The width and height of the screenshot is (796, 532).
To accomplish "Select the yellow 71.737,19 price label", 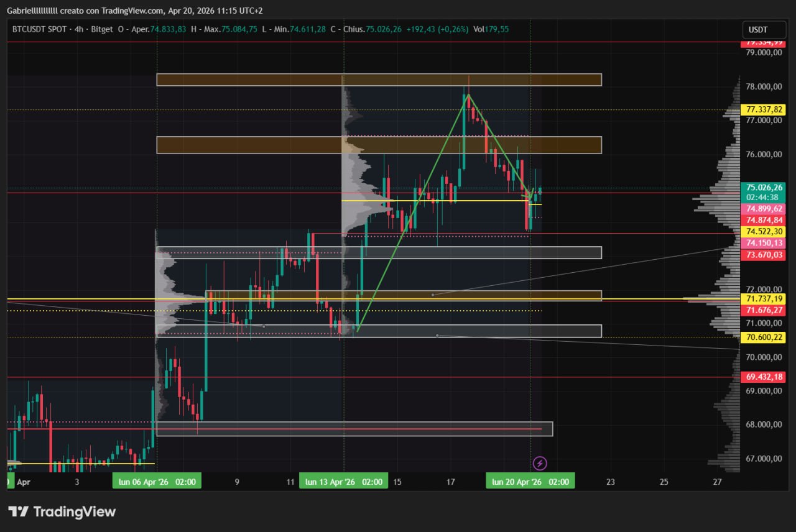I will tap(764, 298).
